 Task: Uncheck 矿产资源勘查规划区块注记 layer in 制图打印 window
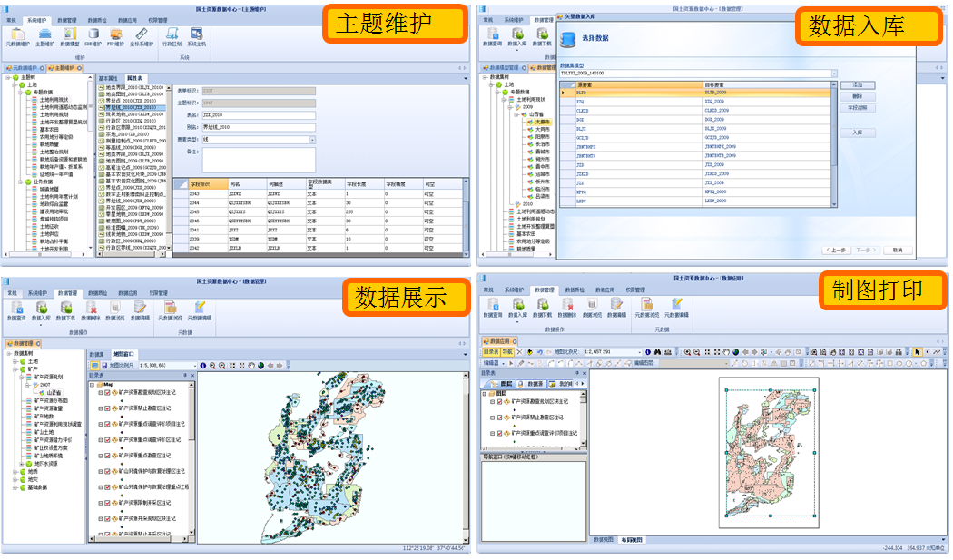(499, 401)
